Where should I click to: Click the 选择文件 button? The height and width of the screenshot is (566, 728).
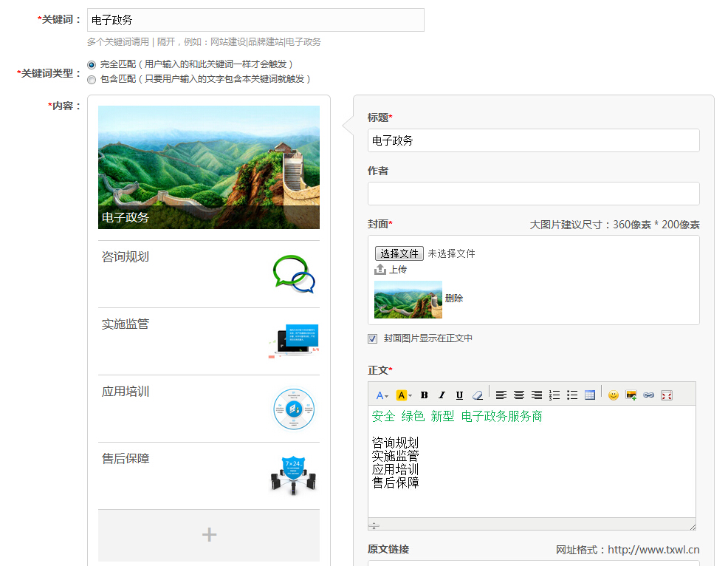pos(399,253)
